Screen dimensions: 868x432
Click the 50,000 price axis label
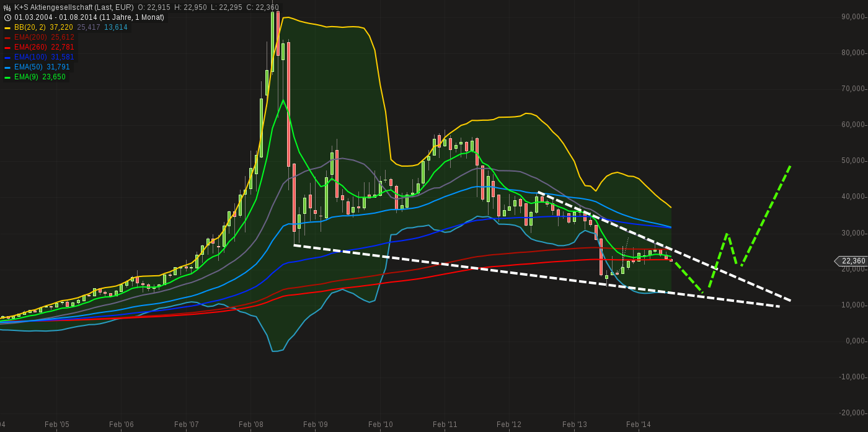pyautogui.click(x=853, y=161)
